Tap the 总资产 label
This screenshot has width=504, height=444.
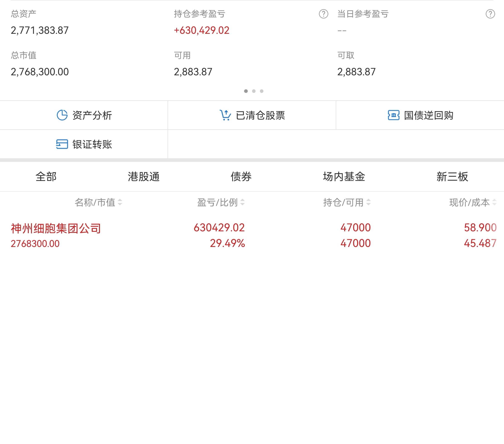coord(23,14)
